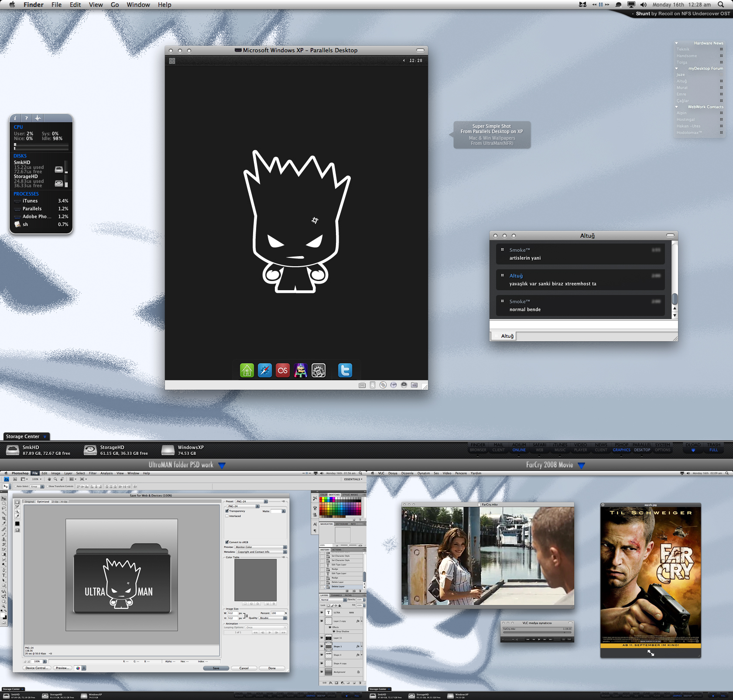Select the Hand tool in Save for Web dialog

tap(17, 502)
